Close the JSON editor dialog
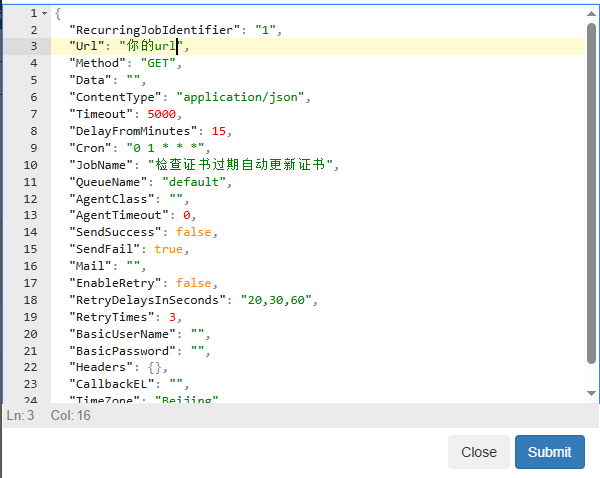Image resolution: width=600 pixels, height=478 pixels. [x=479, y=452]
